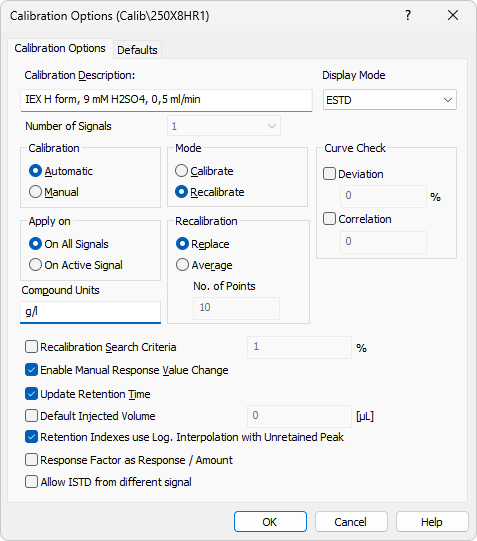
Task: Click the Calibration Description text field
Action: 166,100
